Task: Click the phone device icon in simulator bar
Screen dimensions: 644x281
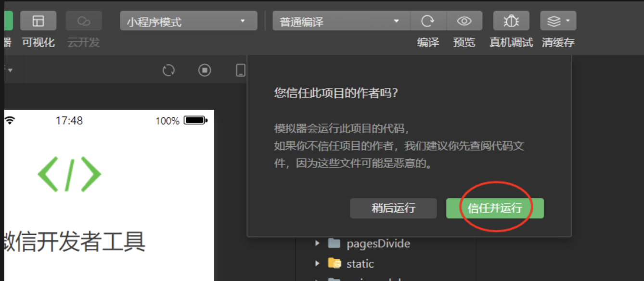Action: 240,71
